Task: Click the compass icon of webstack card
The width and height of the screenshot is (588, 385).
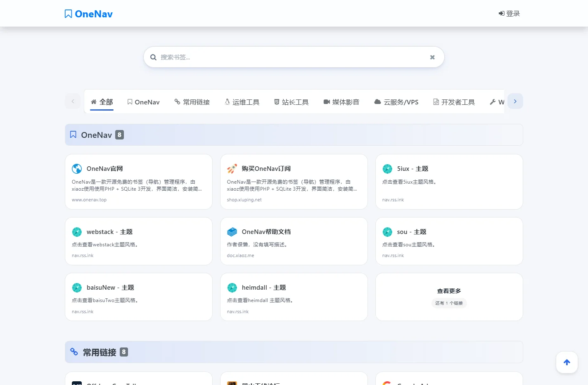Action: coord(77,232)
